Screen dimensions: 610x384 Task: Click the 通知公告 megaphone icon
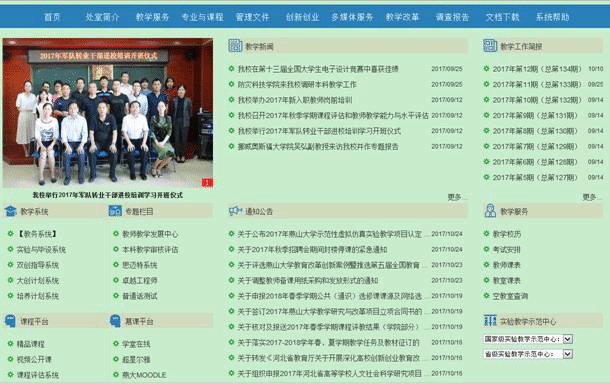pyautogui.click(x=235, y=211)
